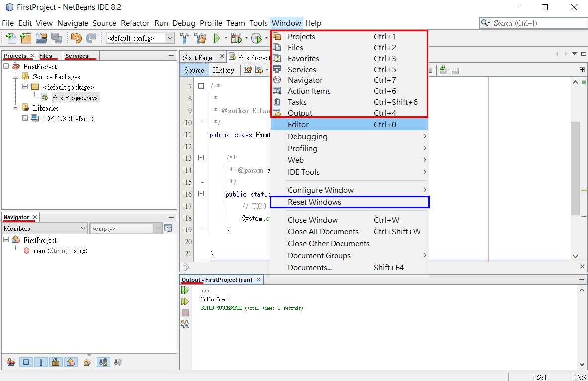588x381 pixels.
Task: Click Save All icon in toolbar
Action: click(56, 38)
